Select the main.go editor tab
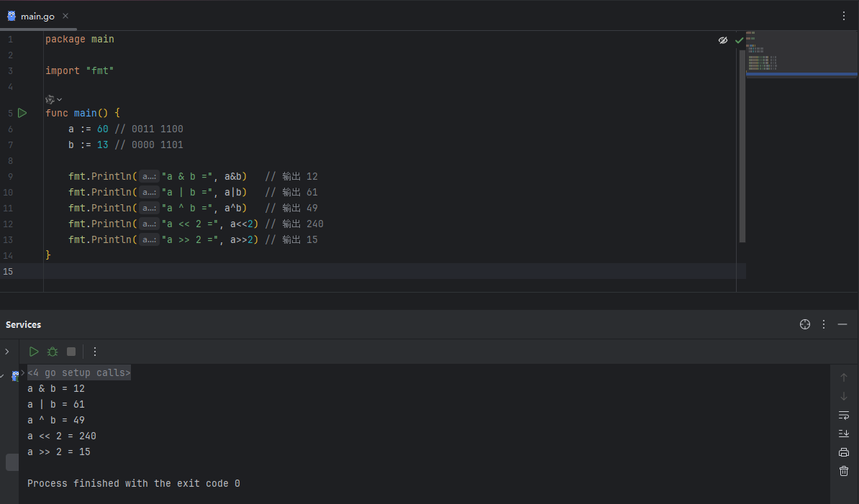Viewport: 859px width, 504px height. click(x=37, y=16)
